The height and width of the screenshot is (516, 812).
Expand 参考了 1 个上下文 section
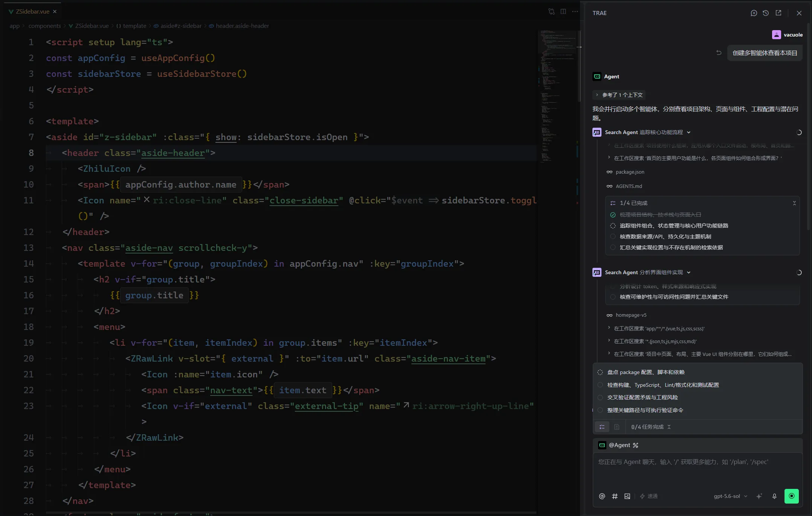pyautogui.click(x=619, y=95)
